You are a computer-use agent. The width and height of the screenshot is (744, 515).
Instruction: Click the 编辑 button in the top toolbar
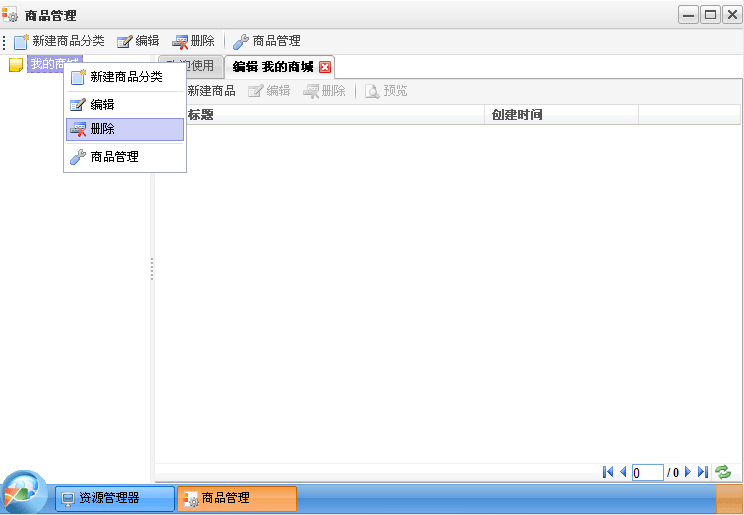pyautogui.click(x=138, y=41)
